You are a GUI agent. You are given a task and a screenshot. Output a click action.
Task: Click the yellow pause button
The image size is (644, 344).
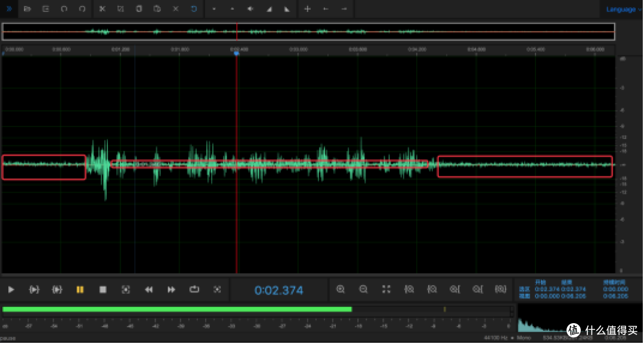click(80, 290)
